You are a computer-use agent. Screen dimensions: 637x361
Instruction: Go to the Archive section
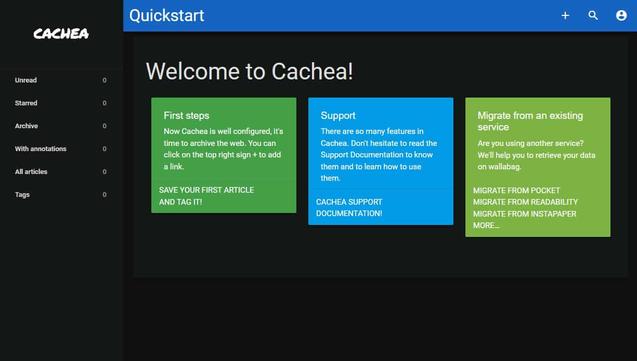coord(61,126)
